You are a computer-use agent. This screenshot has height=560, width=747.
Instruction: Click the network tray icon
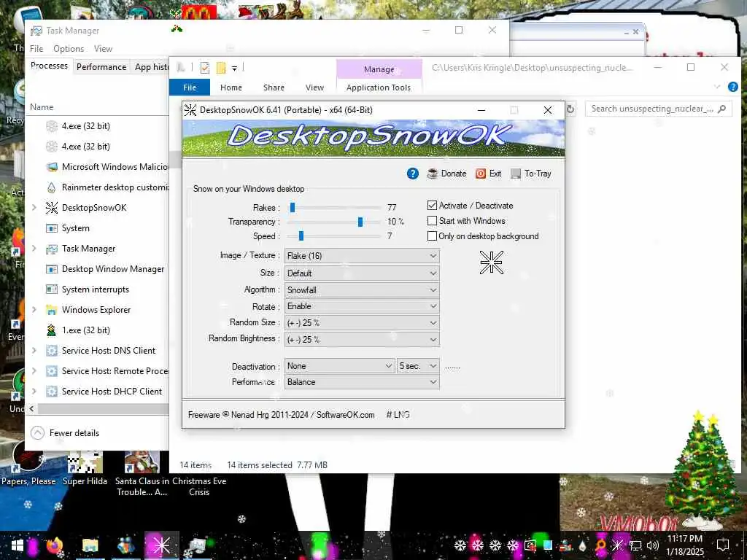coord(635,545)
